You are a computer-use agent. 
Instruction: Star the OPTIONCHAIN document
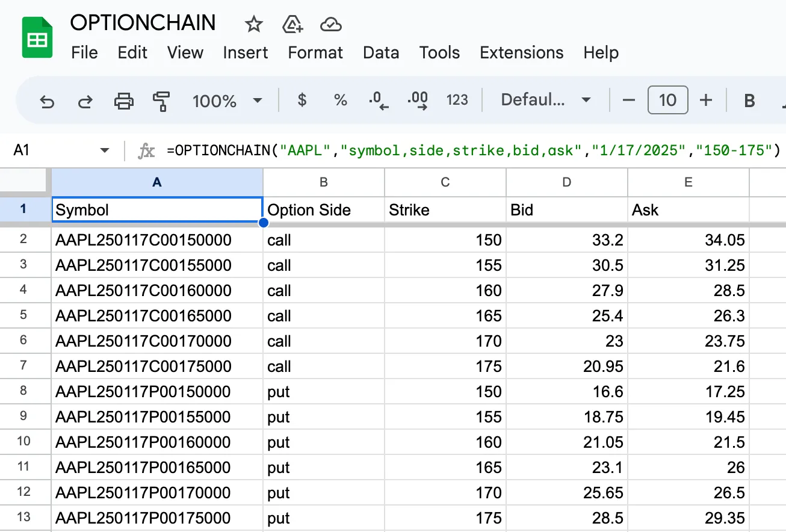pyautogui.click(x=254, y=24)
